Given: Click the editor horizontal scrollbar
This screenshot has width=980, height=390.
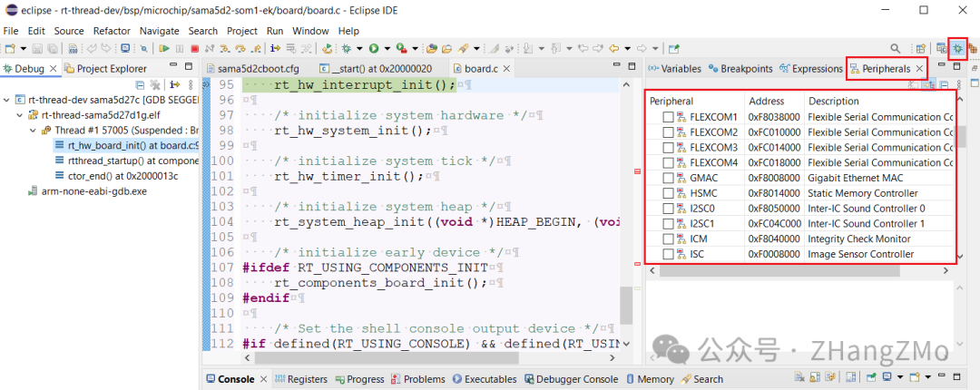Looking at the screenshot, I should [387, 358].
